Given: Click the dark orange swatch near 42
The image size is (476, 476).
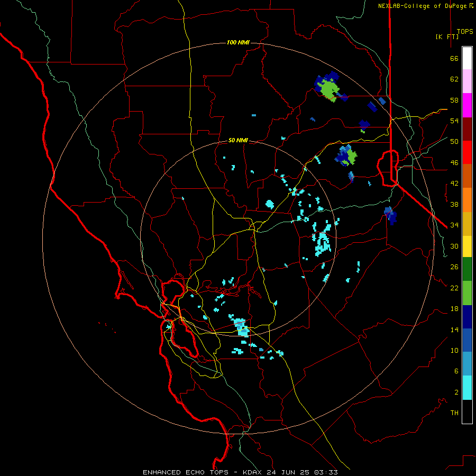Looking at the screenshot, I should 467,176.
